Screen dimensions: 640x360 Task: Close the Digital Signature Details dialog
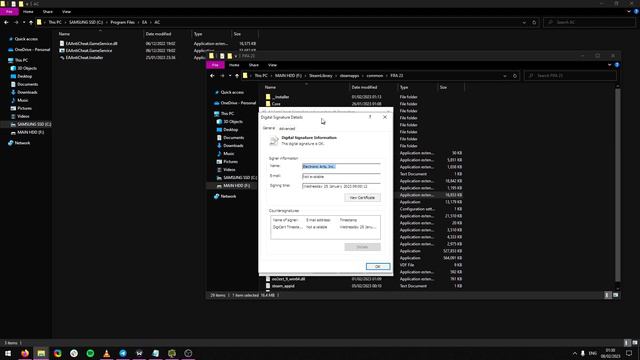point(384,117)
